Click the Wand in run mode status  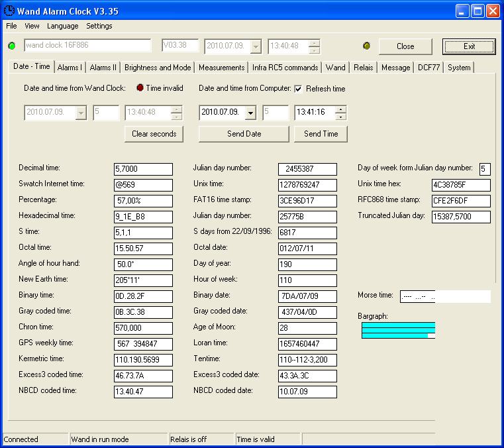(100, 439)
